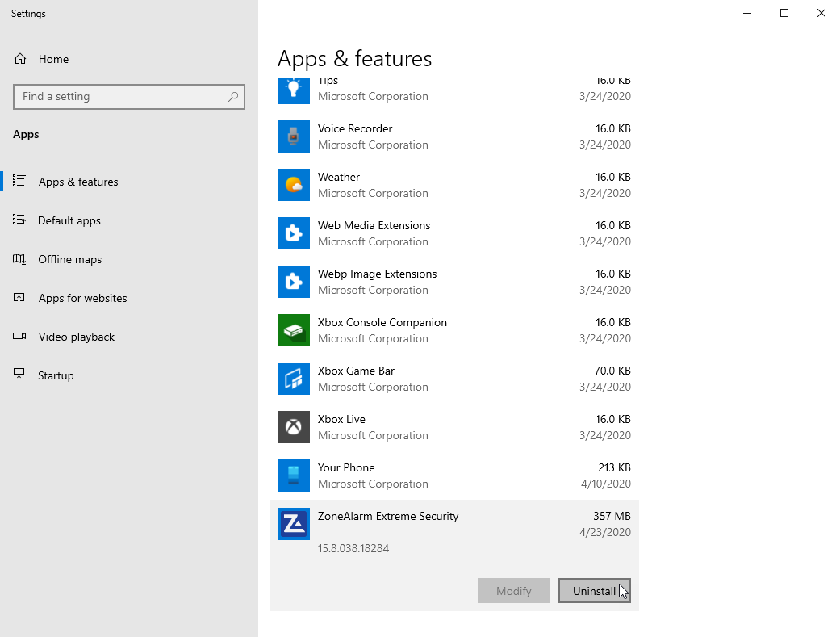
Task: Click the 4/10/2020 install date
Action: (606, 484)
